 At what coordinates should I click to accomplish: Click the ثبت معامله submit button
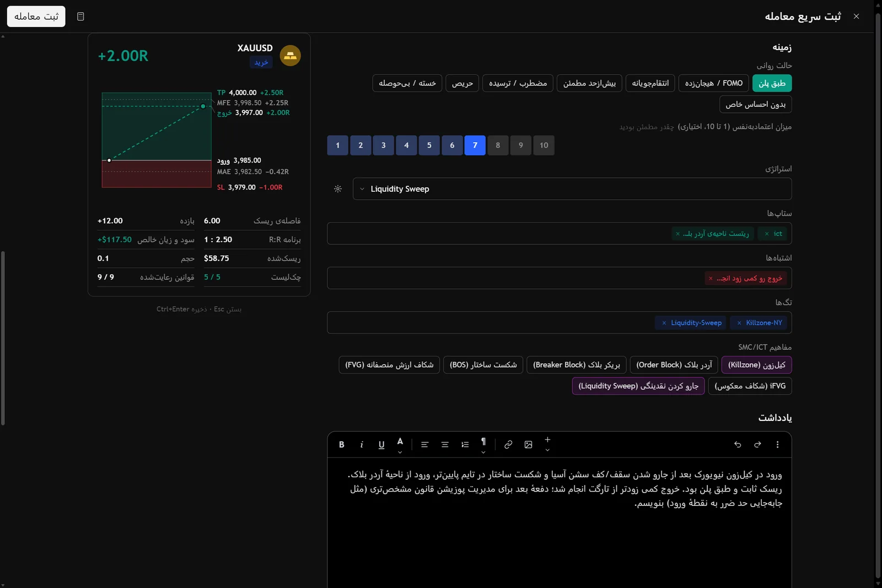click(36, 17)
